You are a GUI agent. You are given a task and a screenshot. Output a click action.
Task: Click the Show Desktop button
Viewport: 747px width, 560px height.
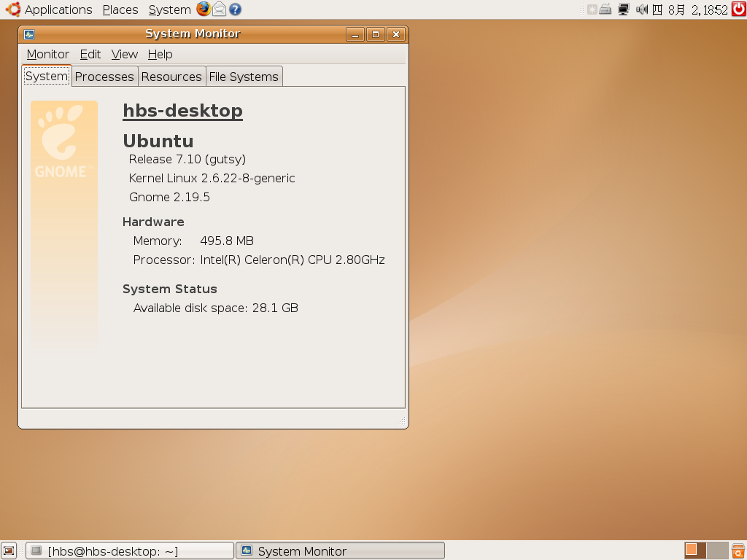coord(9,551)
